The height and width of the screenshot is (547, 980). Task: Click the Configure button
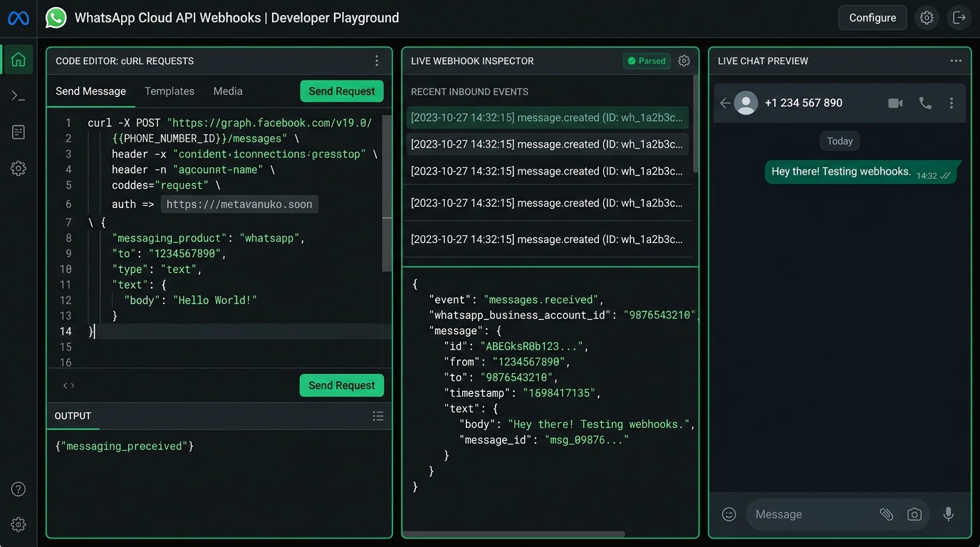tap(872, 18)
